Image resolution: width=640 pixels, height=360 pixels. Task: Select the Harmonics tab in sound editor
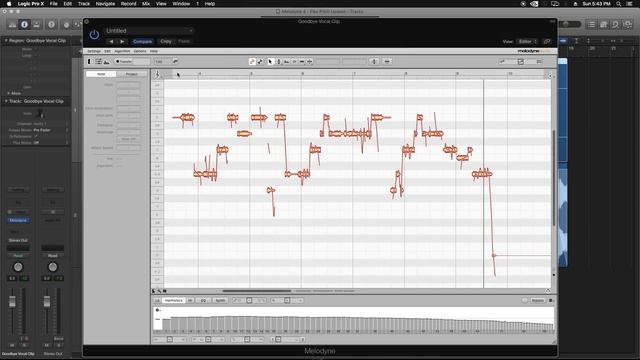coord(173,300)
